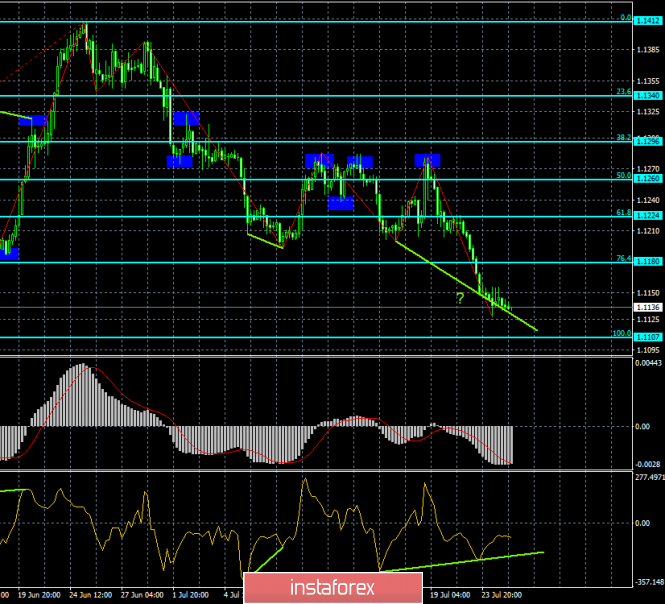665x604 pixels.
Task: Click the 1.1180 price level label
Action: click(646, 262)
